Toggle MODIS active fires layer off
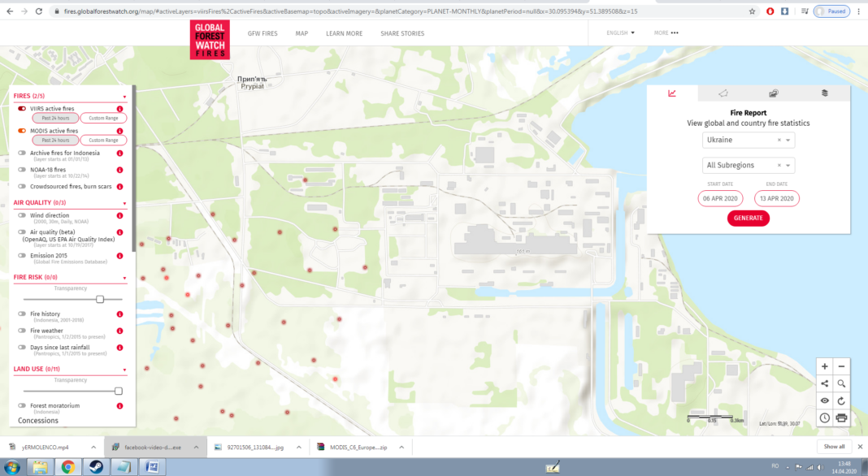The image size is (868, 476). (x=22, y=131)
